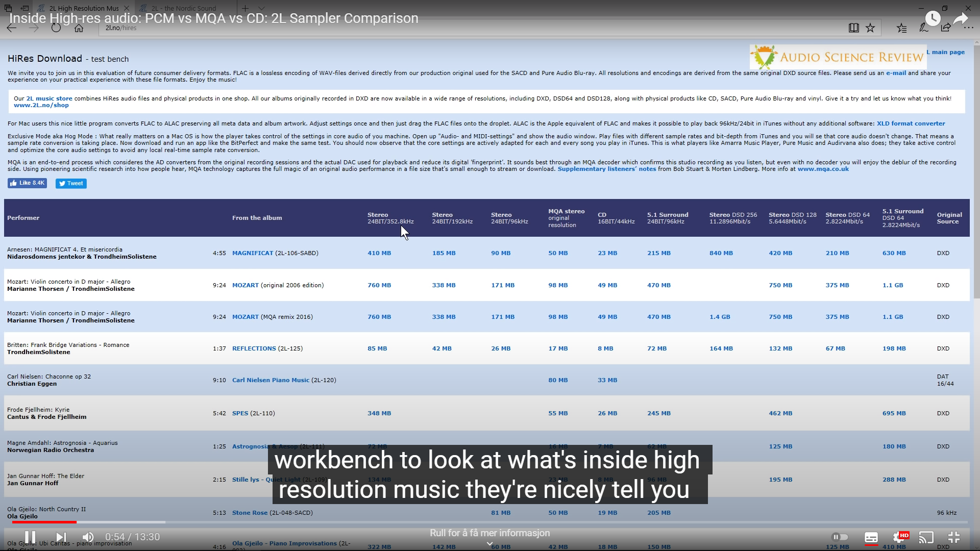The width and height of the screenshot is (980, 551).
Task: Open the tab preview chevron
Action: [261, 8]
